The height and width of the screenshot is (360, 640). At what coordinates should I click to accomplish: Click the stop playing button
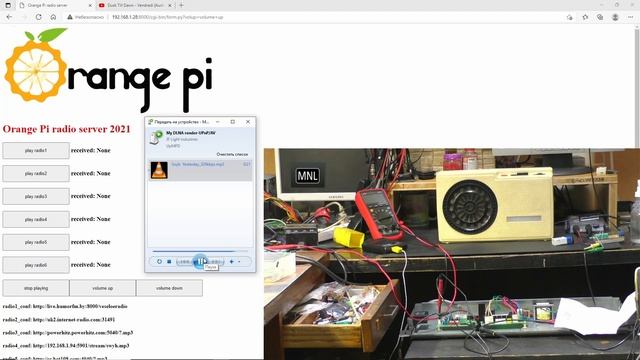pyautogui.click(x=36, y=288)
